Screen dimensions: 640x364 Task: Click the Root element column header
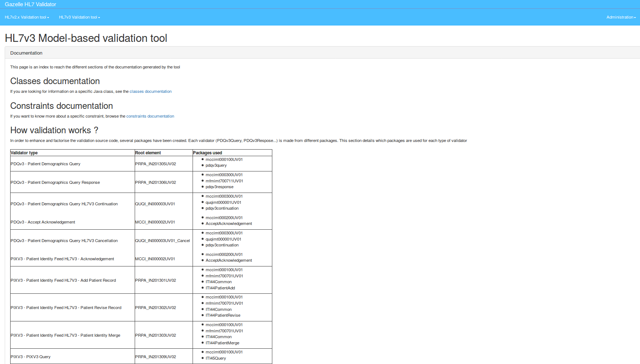[148, 153]
